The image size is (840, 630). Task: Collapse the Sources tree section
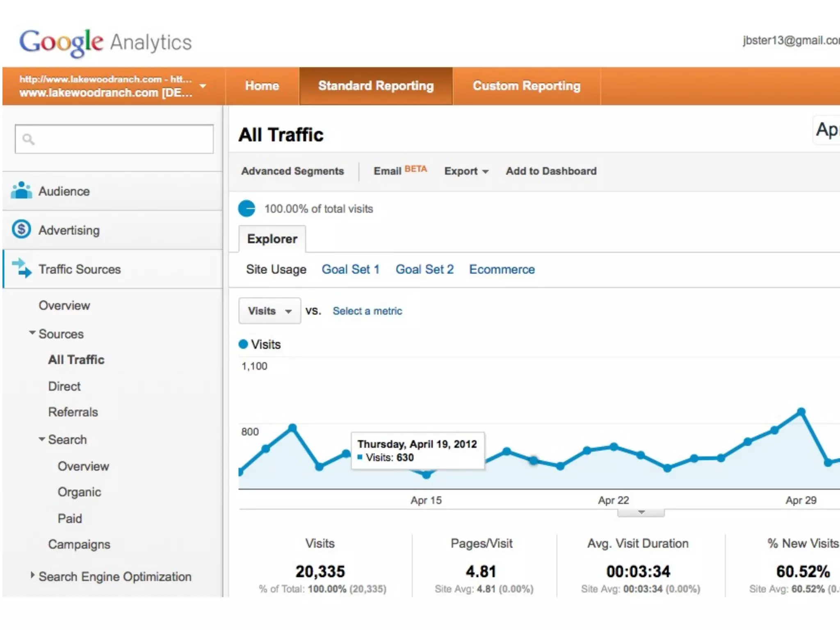point(32,333)
